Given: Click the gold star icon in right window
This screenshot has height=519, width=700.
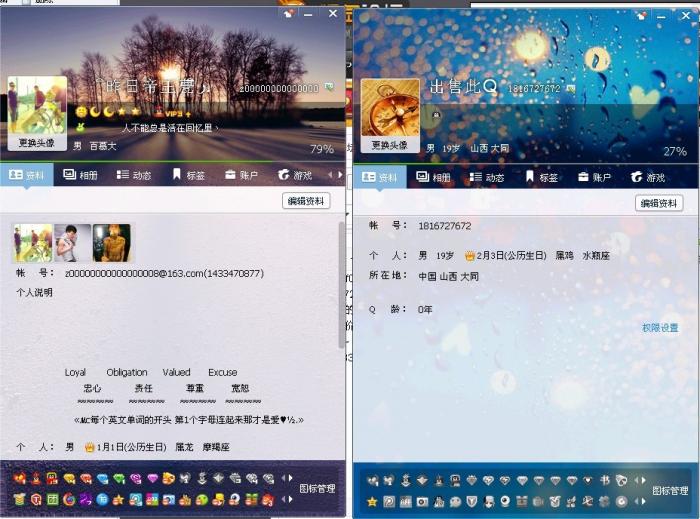Looking at the screenshot, I should tap(372, 502).
